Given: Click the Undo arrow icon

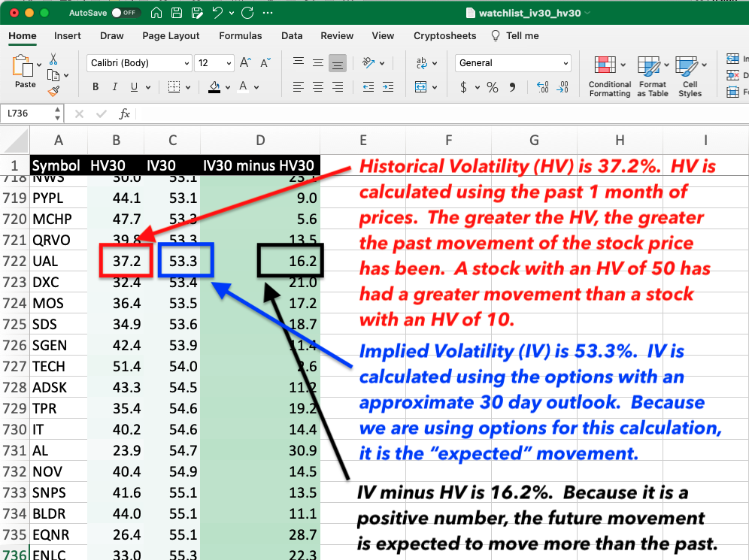Looking at the screenshot, I should click(x=217, y=14).
